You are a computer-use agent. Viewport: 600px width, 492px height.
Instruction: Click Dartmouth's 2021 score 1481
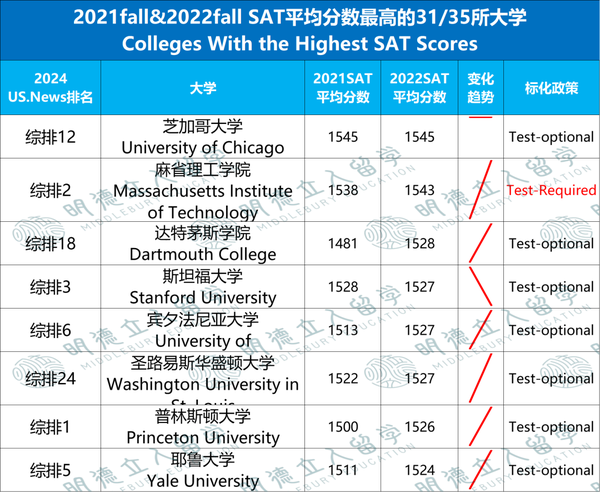click(343, 243)
